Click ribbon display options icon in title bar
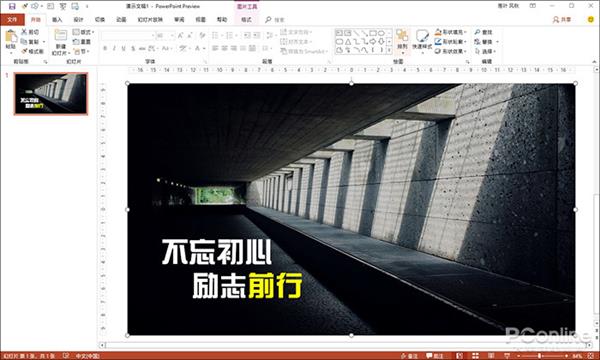Image resolution: width=600 pixels, height=360 pixels. [x=533, y=6]
